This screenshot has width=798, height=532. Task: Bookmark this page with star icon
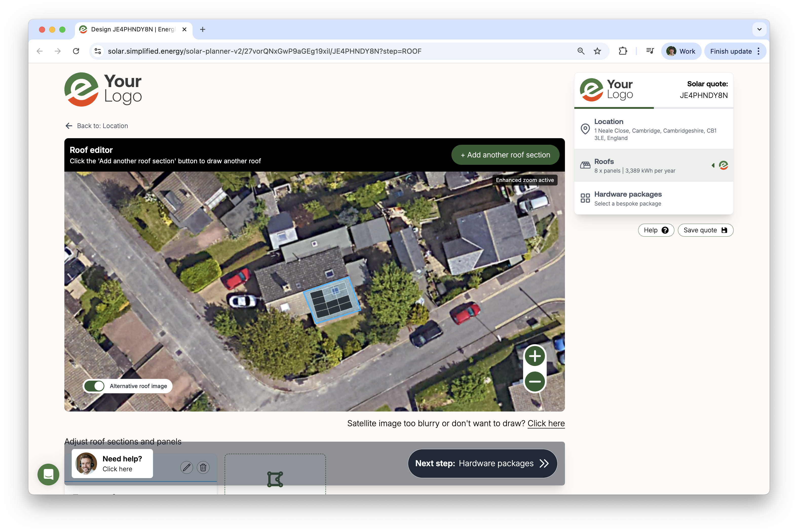pos(597,51)
